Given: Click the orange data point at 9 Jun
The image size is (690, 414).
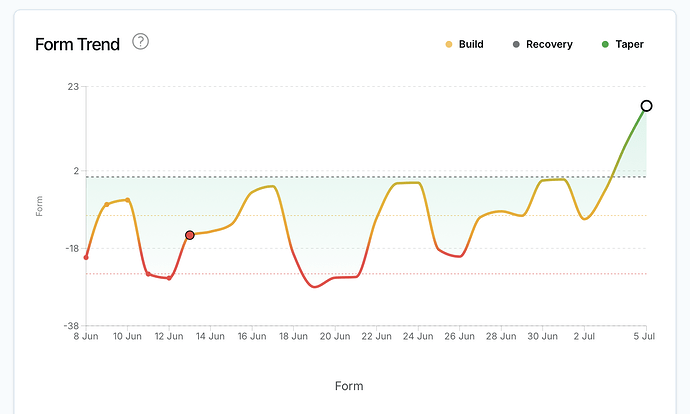Looking at the screenshot, I should coord(107,205).
